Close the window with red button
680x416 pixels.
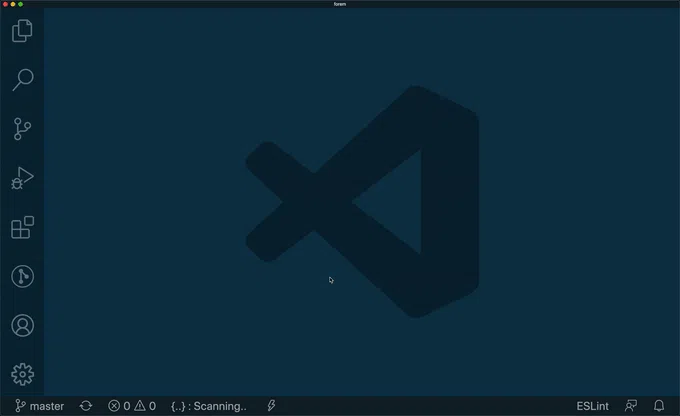tap(5, 4)
